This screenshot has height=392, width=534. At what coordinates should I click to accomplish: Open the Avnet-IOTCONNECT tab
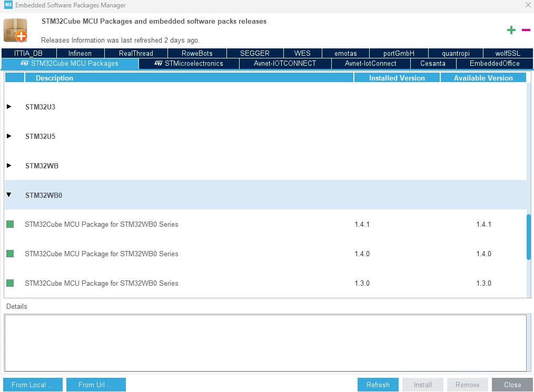point(285,64)
